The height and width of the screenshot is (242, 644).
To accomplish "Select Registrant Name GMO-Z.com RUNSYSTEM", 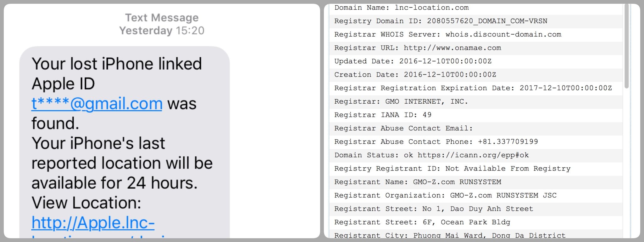I will click(x=418, y=182).
